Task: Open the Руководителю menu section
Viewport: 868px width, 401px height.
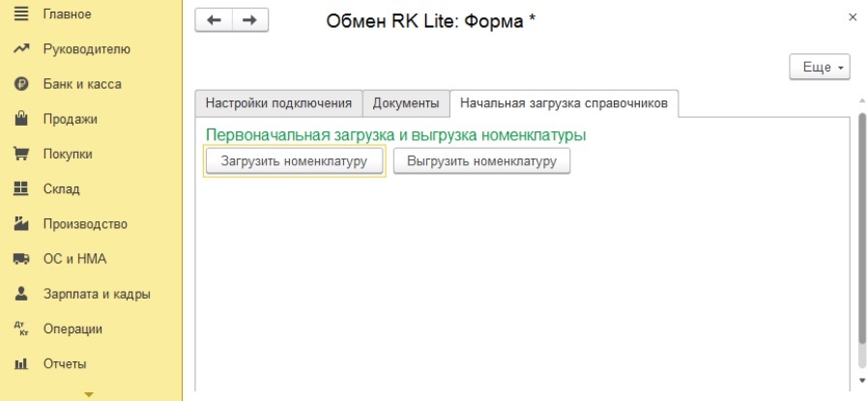Action: tap(87, 49)
